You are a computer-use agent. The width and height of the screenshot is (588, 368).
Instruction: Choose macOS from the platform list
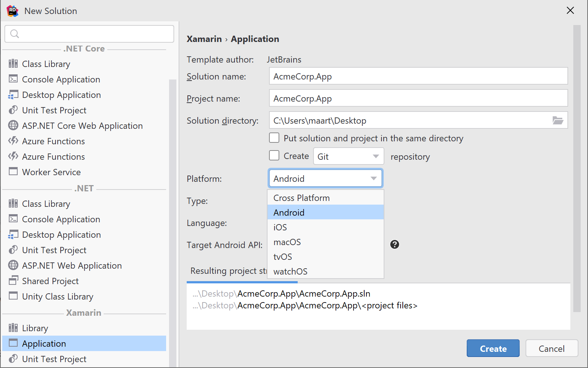click(x=326, y=242)
